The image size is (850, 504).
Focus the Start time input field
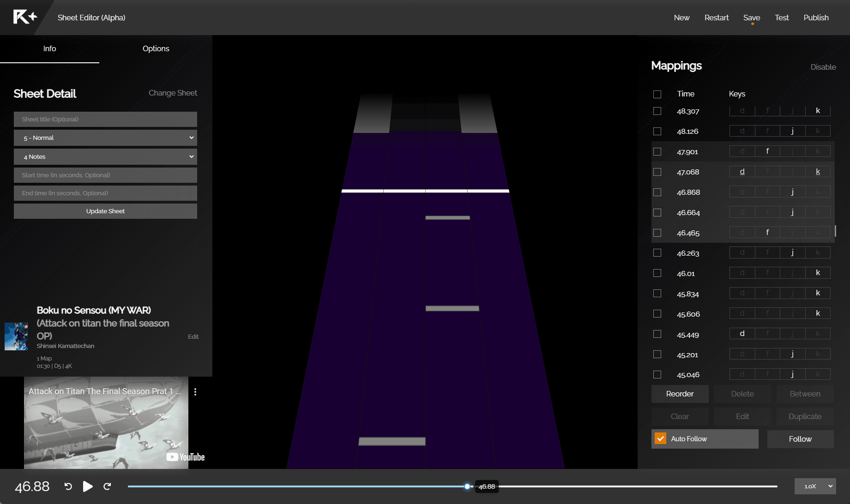click(105, 175)
